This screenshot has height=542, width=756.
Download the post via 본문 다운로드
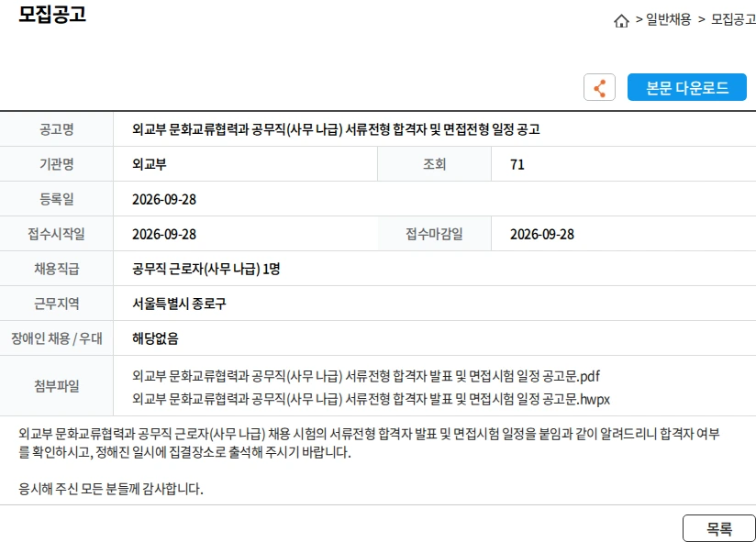[686, 87]
